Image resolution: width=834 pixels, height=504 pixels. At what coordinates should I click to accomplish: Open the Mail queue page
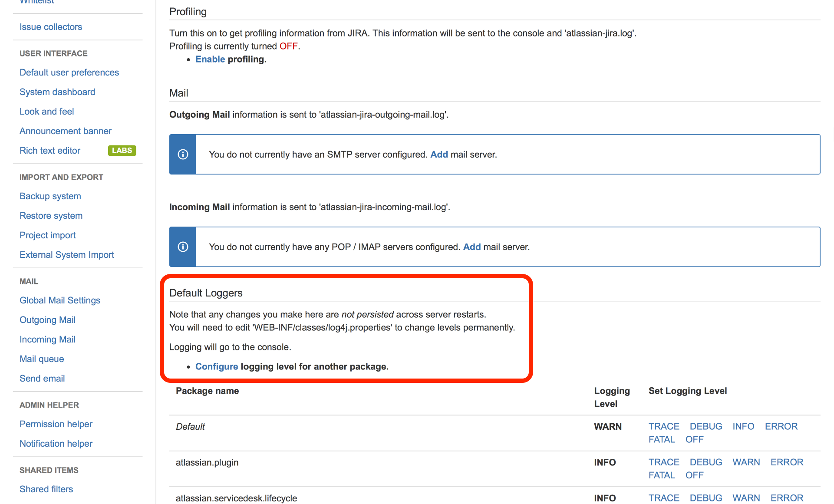[x=41, y=359]
